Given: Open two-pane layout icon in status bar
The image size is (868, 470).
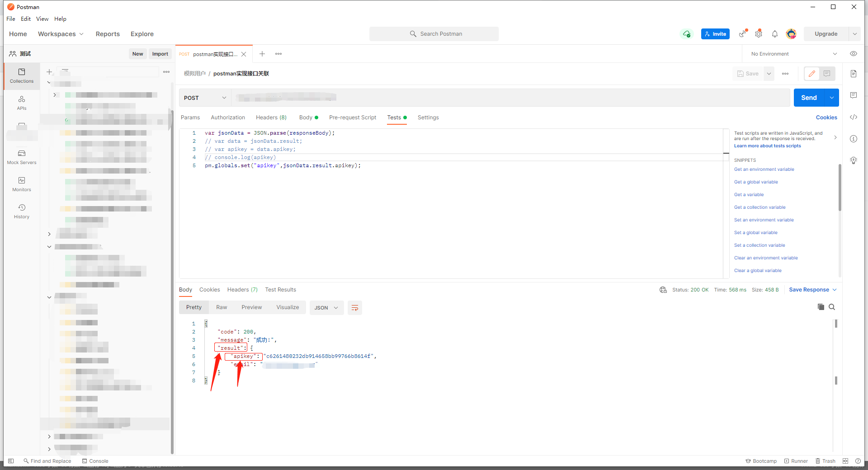Looking at the screenshot, I should (845, 461).
